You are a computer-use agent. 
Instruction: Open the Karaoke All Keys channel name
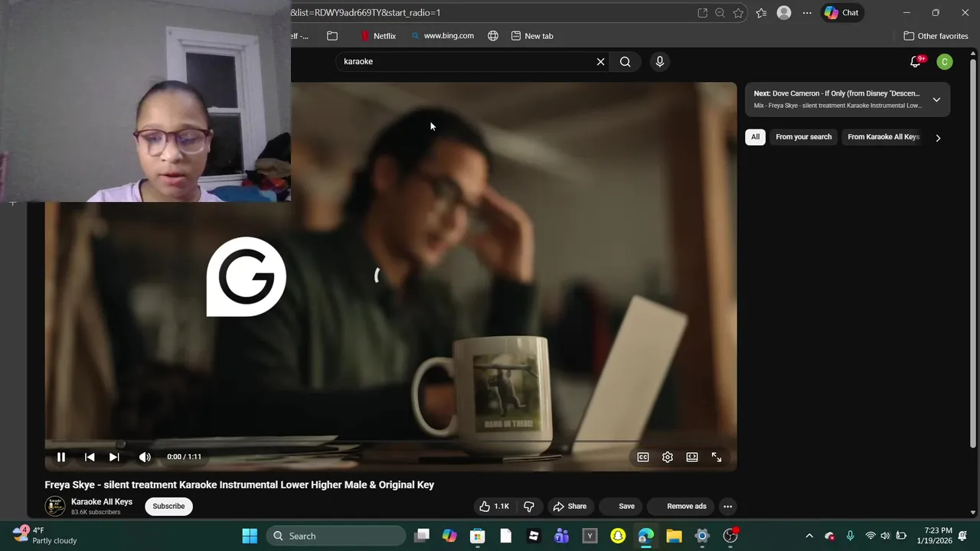tap(102, 502)
